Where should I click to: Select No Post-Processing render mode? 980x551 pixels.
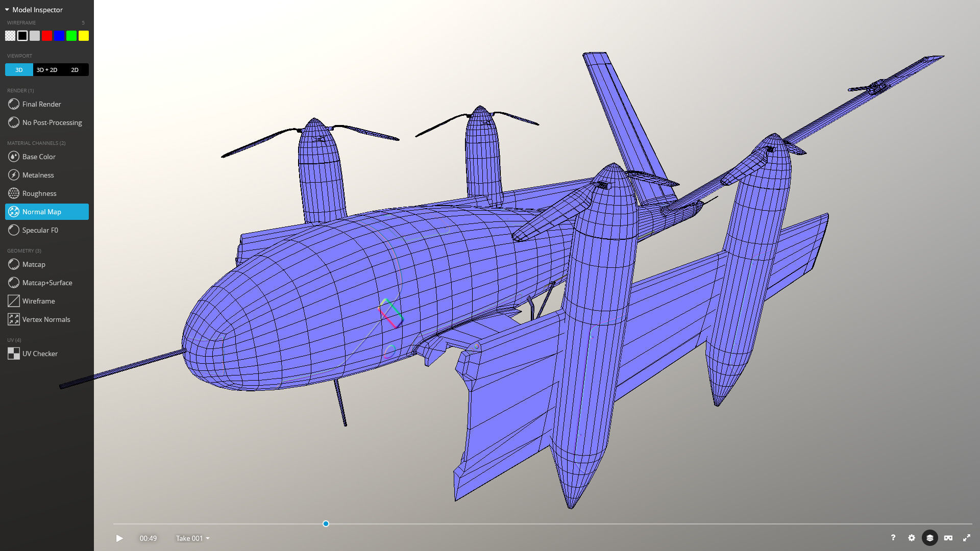47,122
